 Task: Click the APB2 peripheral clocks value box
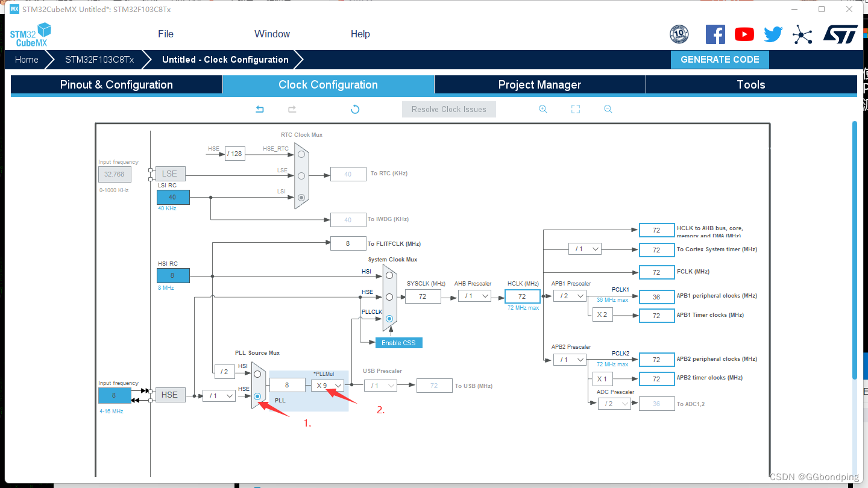(x=656, y=360)
